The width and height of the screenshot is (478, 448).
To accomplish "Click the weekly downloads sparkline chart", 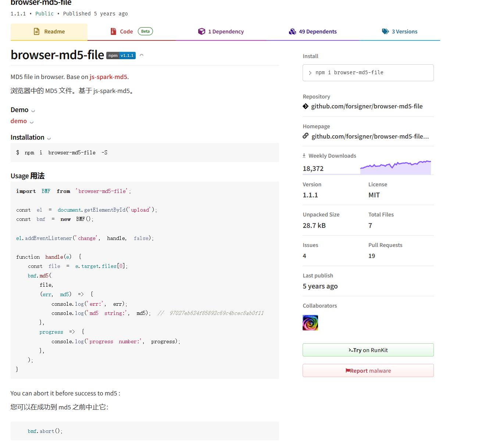I will pos(396,168).
